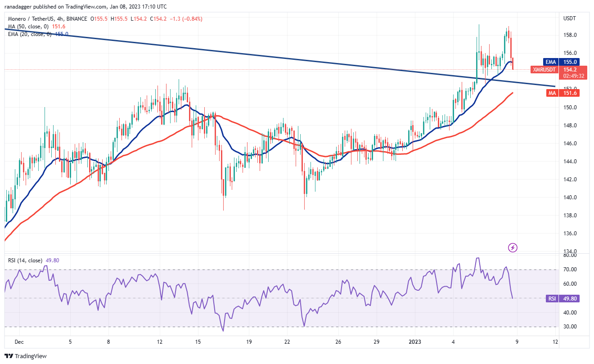594x364 pixels.
Task: Click the purple lightning bolt icon
Action: [513, 247]
